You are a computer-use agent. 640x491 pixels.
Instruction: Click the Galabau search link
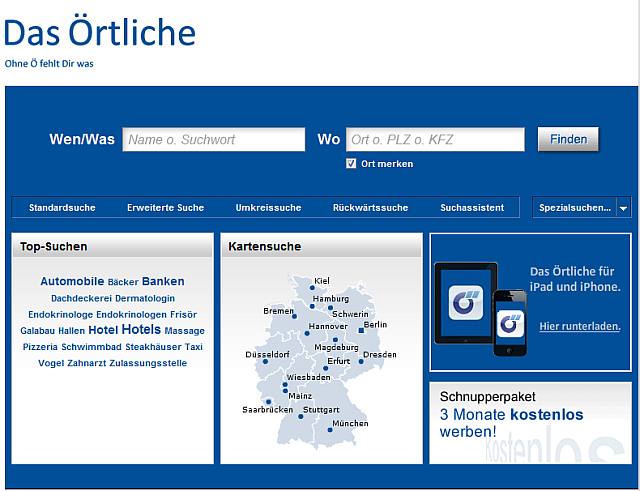(38, 331)
